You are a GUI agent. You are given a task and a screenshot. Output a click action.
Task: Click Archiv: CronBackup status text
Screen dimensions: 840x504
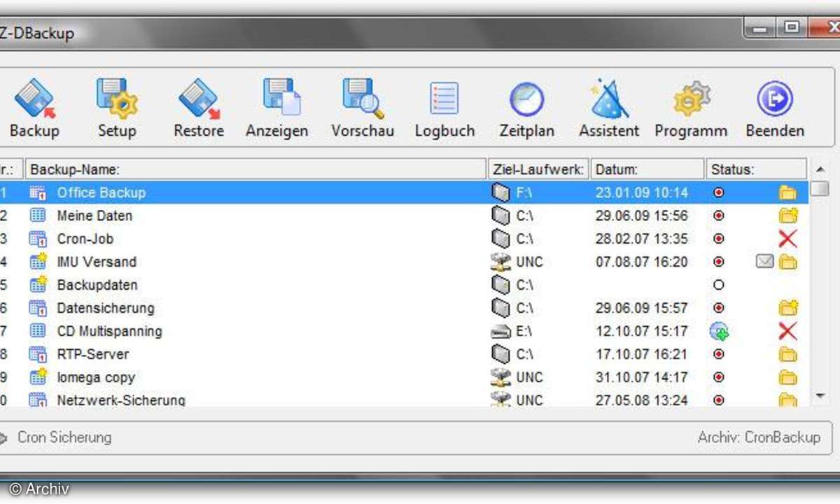(759, 437)
